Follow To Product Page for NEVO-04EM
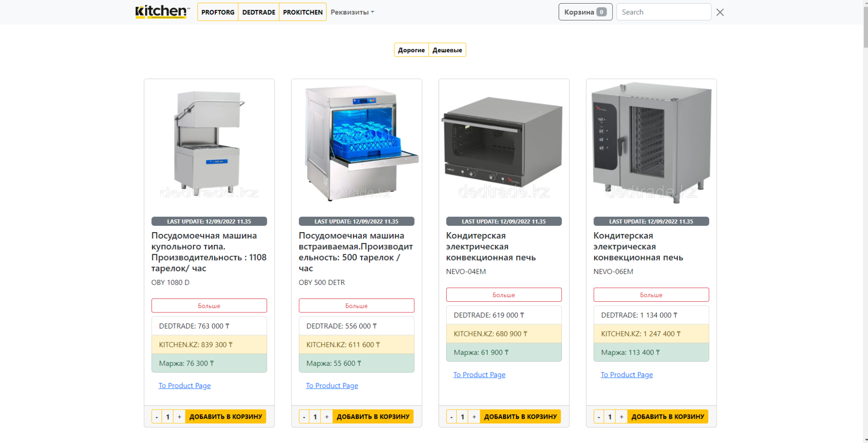The width and height of the screenshot is (868, 443). (x=479, y=375)
